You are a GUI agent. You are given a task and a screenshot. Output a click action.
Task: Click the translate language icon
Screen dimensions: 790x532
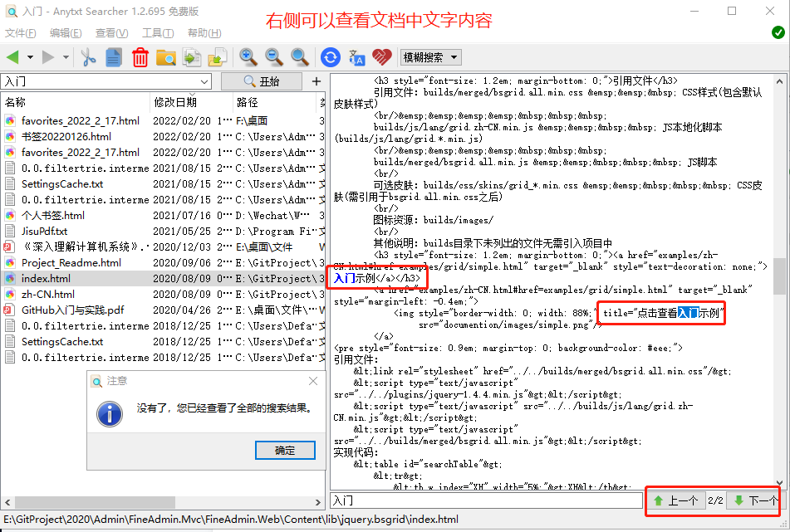[356, 57]
